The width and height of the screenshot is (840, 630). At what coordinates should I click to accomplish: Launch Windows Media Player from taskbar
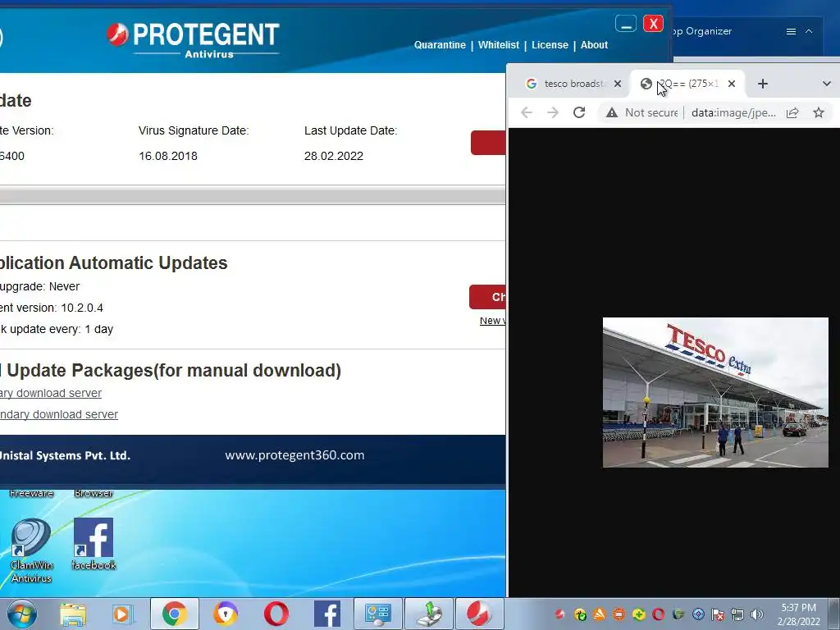click(121, 614)
